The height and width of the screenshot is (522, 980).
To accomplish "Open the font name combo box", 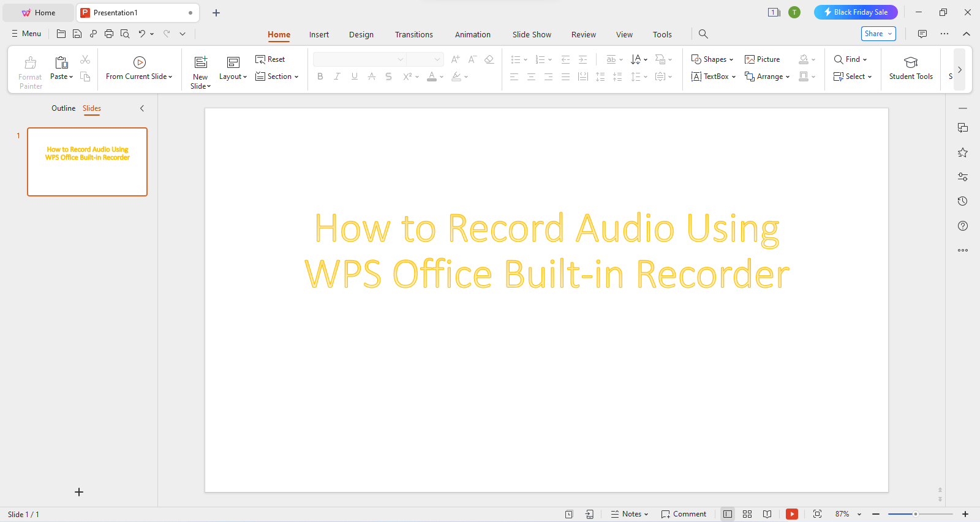I will pos(359,59).
